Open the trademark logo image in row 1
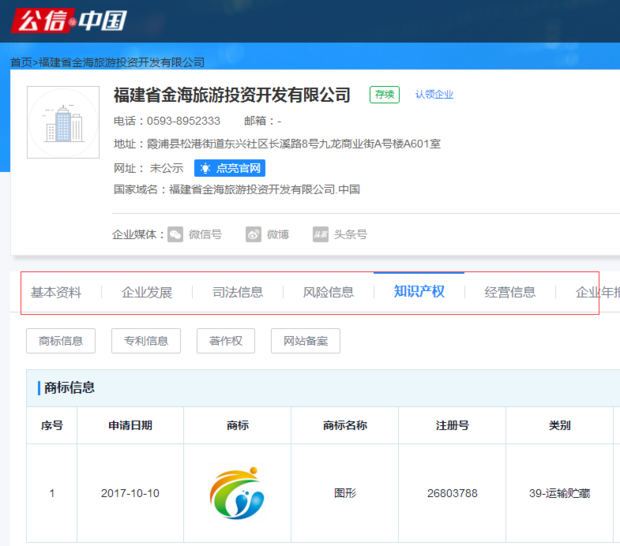This screenshot has height=546, width=620. tap(237, 493)
